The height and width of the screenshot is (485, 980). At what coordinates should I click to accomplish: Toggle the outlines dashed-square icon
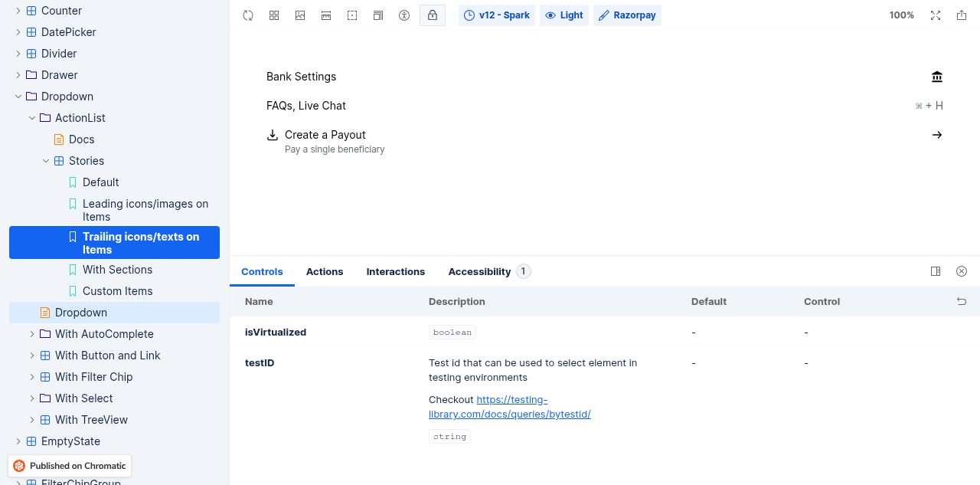352,15
